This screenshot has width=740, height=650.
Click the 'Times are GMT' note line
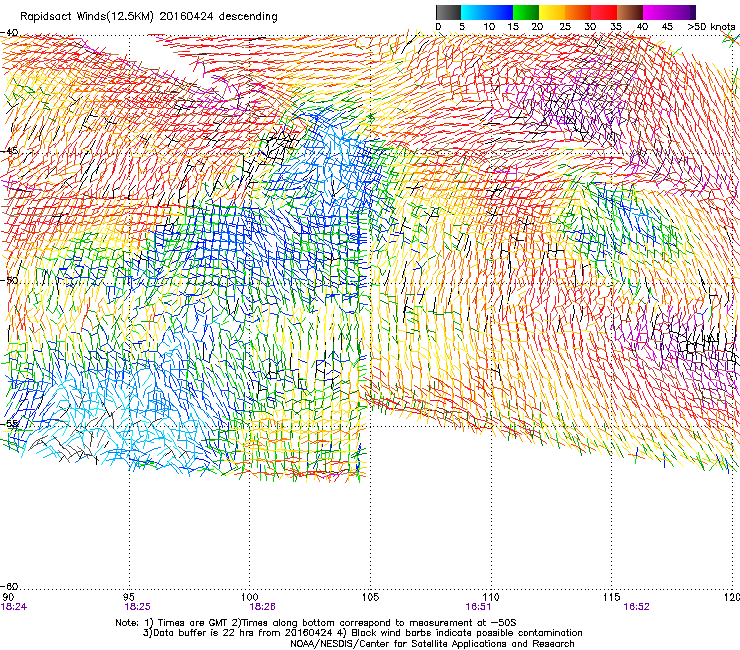(x=316, y=623)
